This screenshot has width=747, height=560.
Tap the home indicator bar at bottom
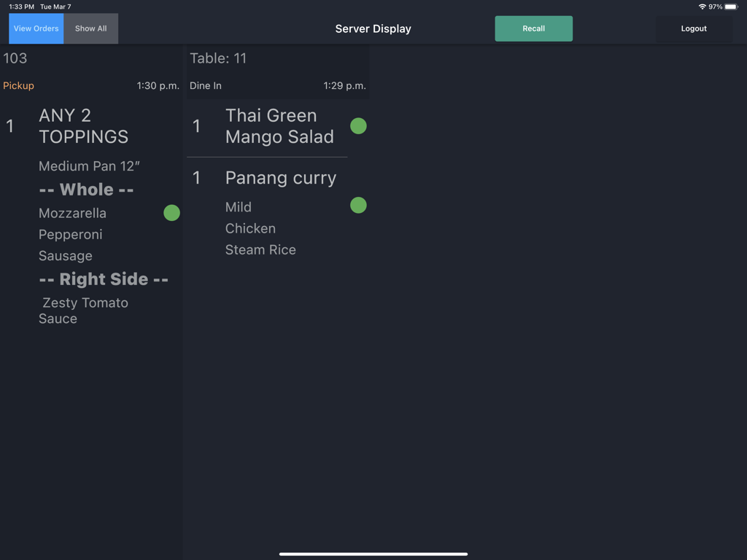373,554
